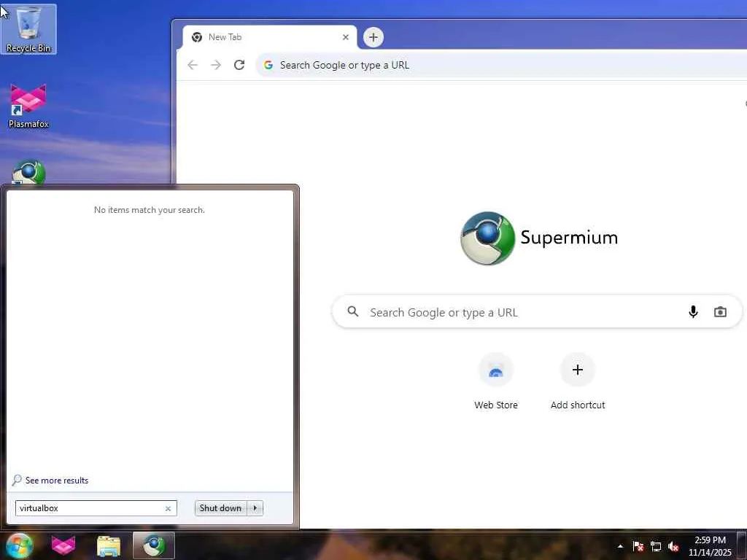Open a new tab in Supermium

click(x=373, y=37)
